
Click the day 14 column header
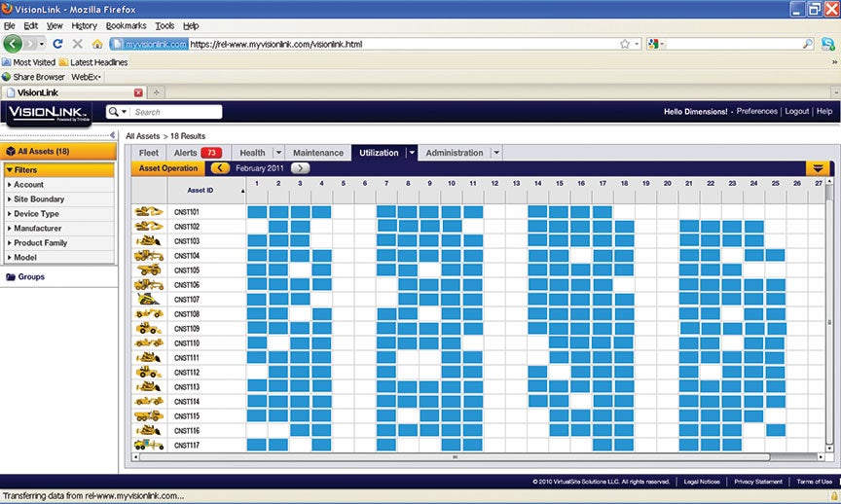pyautogui.click(x=537, y=183)
